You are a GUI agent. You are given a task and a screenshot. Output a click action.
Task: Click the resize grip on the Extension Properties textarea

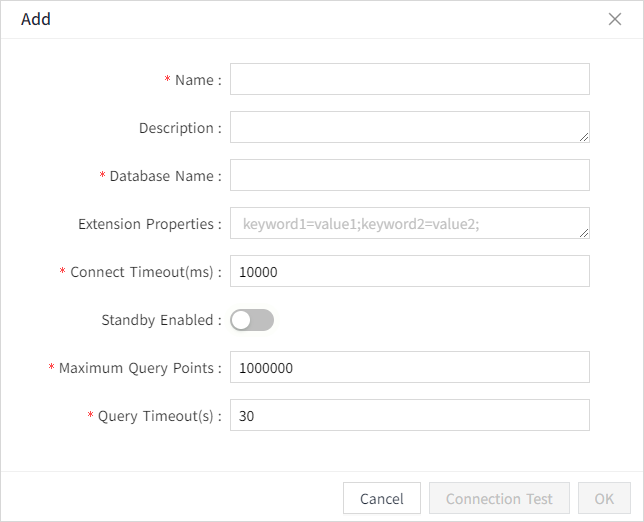(x=583, y=232)
